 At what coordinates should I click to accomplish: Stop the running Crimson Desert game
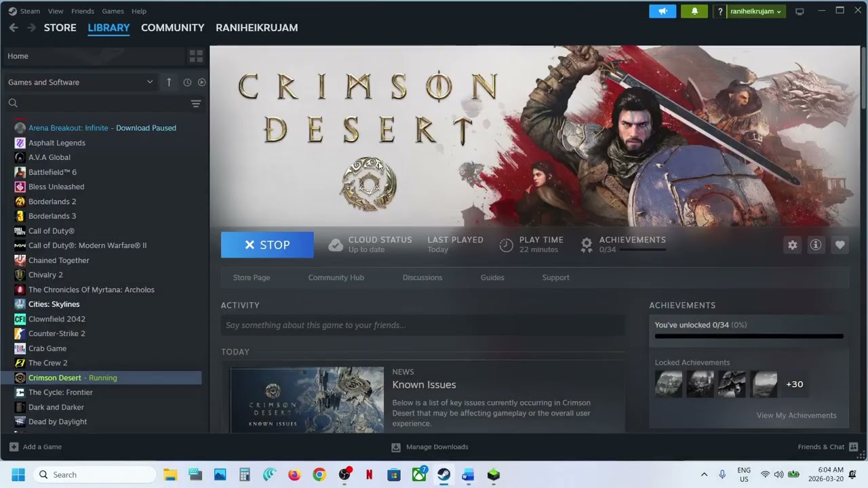pyautogui.click(x=267, y=245)
